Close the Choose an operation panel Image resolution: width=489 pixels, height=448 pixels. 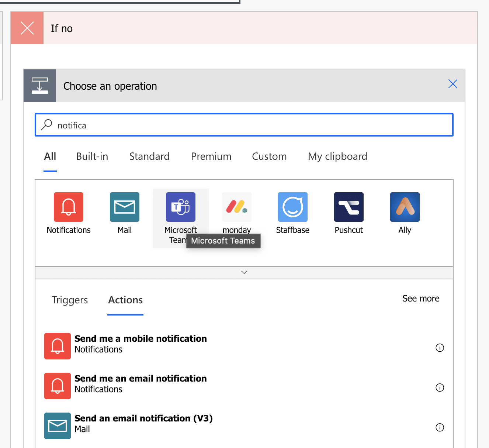click(x=453, y=84)
